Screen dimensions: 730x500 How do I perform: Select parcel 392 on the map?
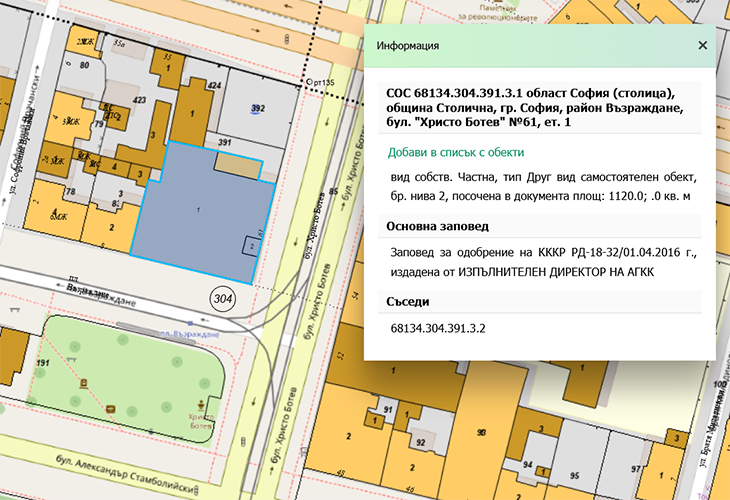257,109
